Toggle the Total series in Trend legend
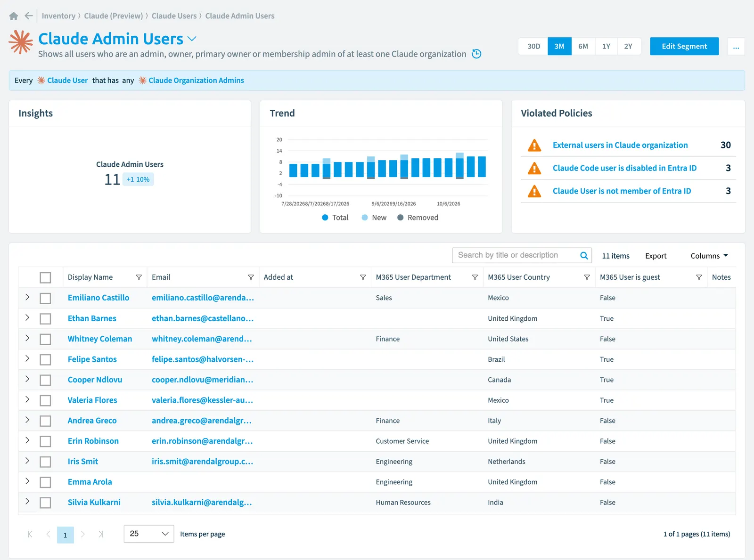Screen dimensions: 754x560 pyautogui.click(x=335, y=218)
